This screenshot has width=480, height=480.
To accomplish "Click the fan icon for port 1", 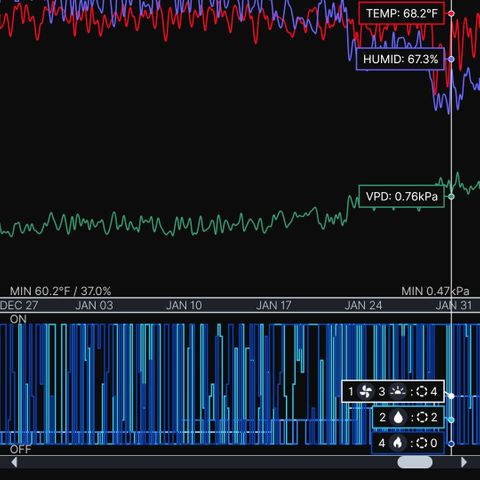I will click(365, 391).
